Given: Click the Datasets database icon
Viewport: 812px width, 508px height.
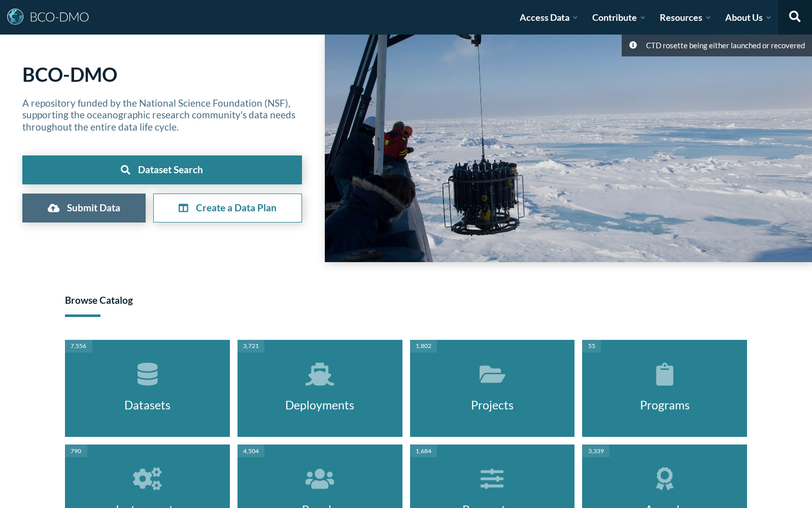Looking at the screenshot, I should coord(147,374).
